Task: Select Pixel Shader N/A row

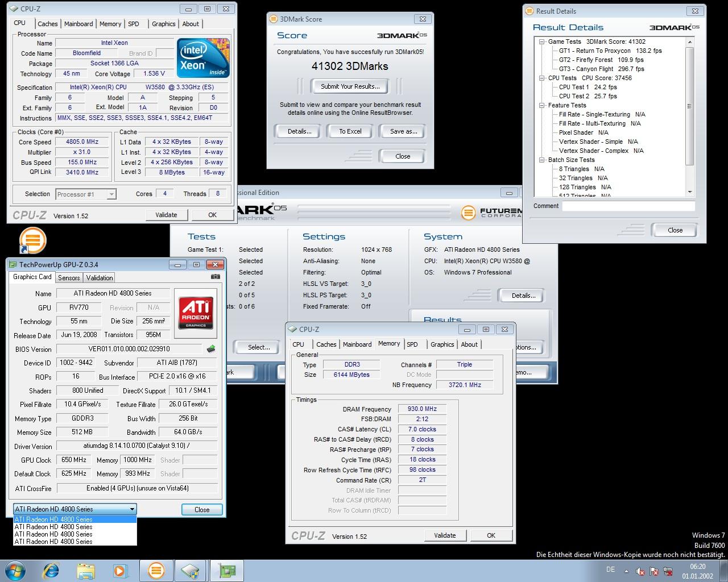Action: (584, 132)
